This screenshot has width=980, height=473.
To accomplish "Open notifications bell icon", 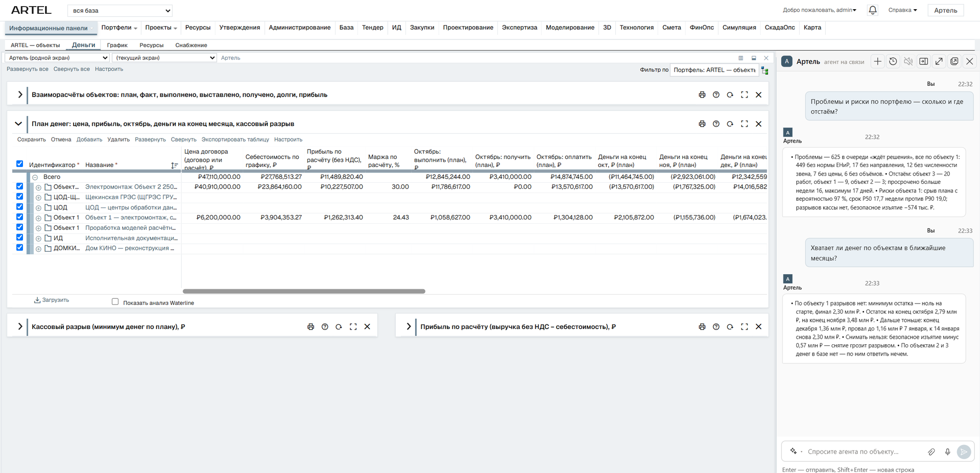I will [872, 10].
